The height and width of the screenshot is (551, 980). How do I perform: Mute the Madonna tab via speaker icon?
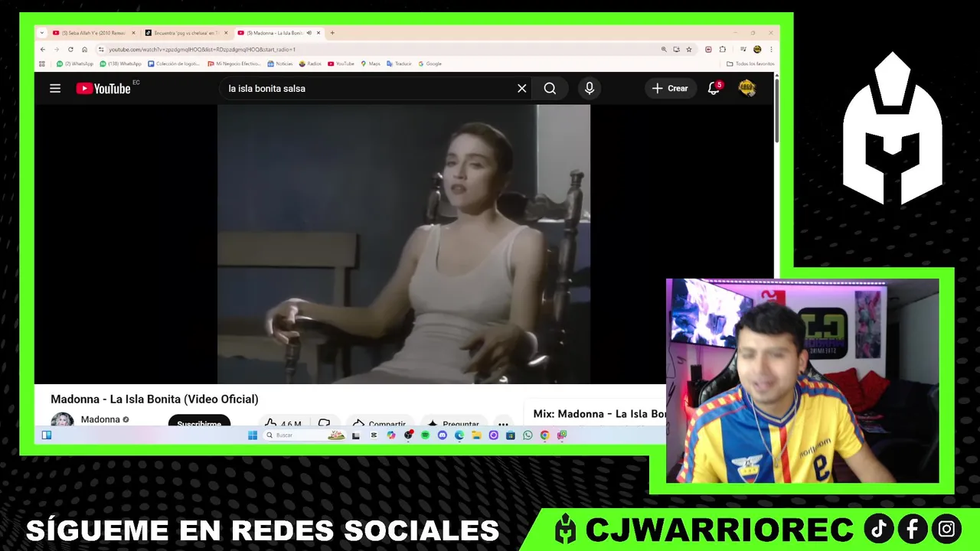point(309,33)
